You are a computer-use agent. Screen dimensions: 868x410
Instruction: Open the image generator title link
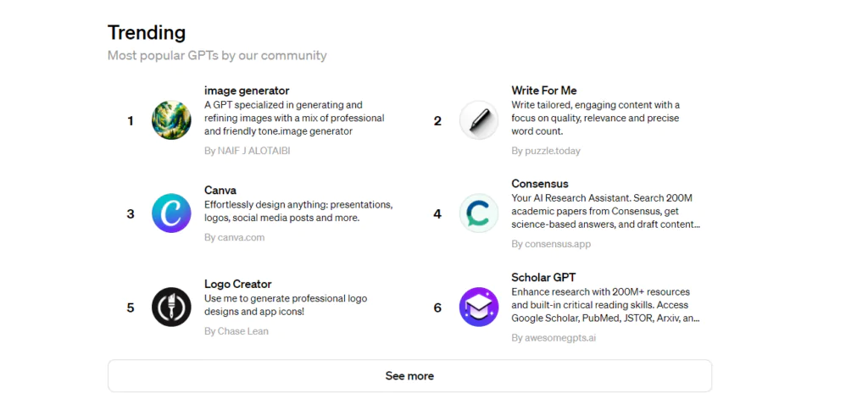click(247, 90)
